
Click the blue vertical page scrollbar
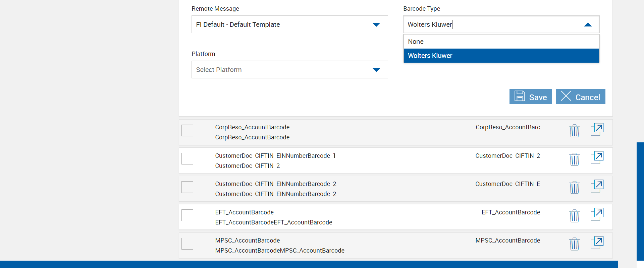pos(640,201)
